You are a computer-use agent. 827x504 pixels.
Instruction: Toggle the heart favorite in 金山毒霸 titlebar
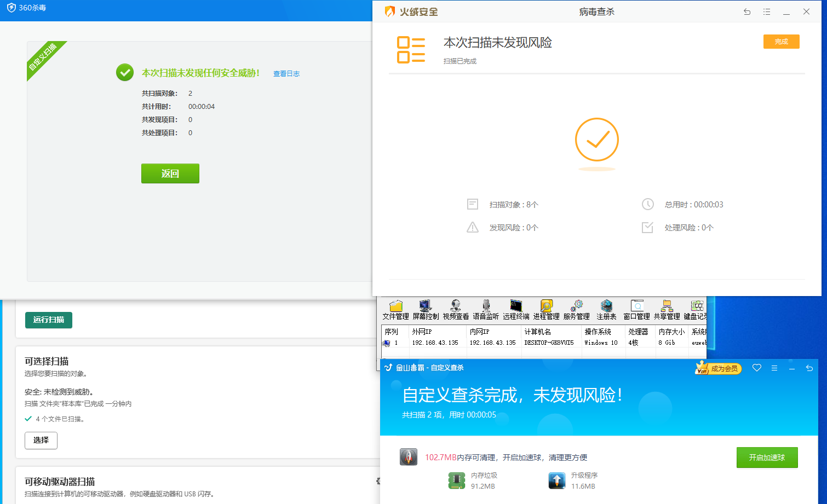757,368
